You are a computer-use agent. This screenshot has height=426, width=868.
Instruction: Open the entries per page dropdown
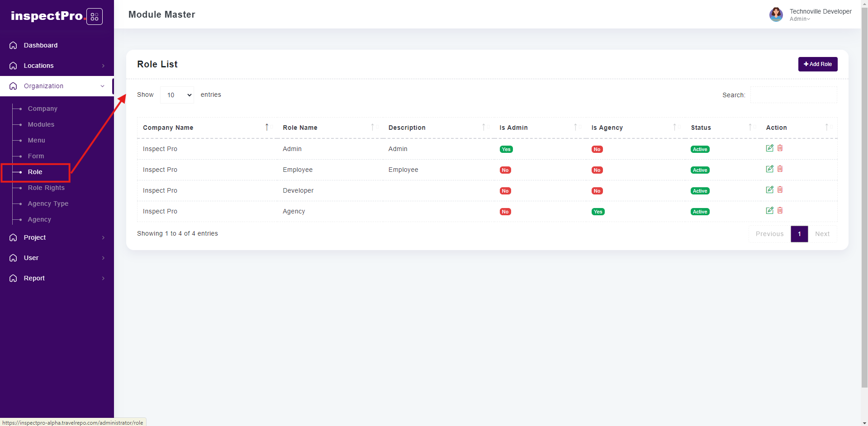[x=177, y=95]
